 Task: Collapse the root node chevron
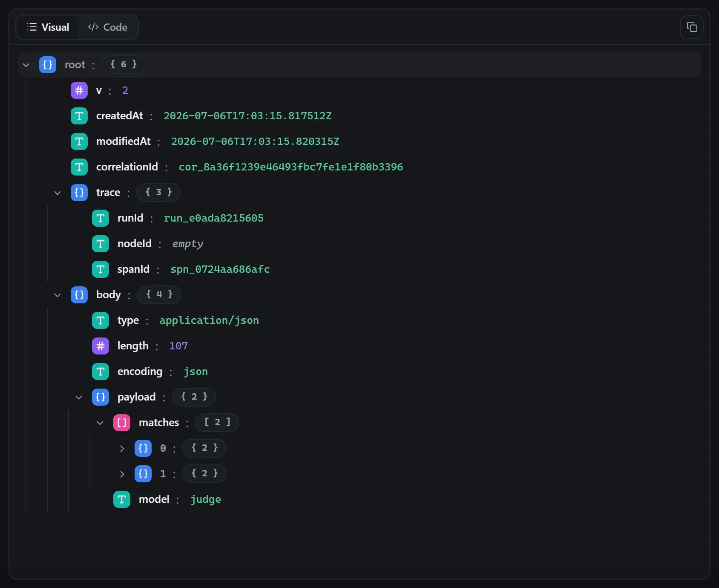[26, 65]
